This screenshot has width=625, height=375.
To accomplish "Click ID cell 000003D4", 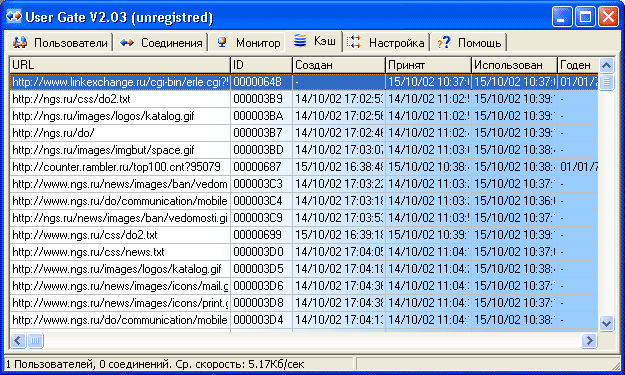I will tap(261, 320).
